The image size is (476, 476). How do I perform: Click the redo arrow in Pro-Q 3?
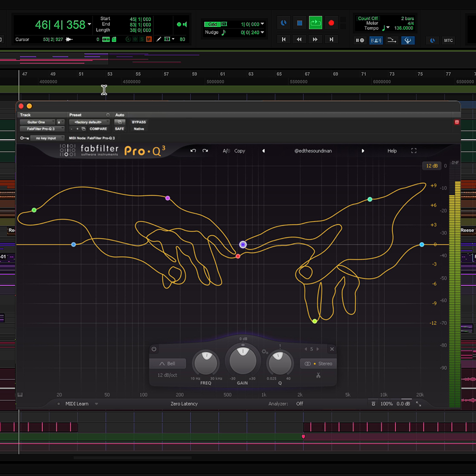coord(205,150)
